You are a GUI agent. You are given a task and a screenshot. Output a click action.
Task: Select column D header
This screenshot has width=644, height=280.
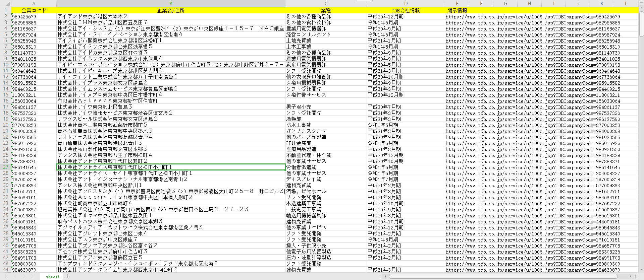[406, 4]
